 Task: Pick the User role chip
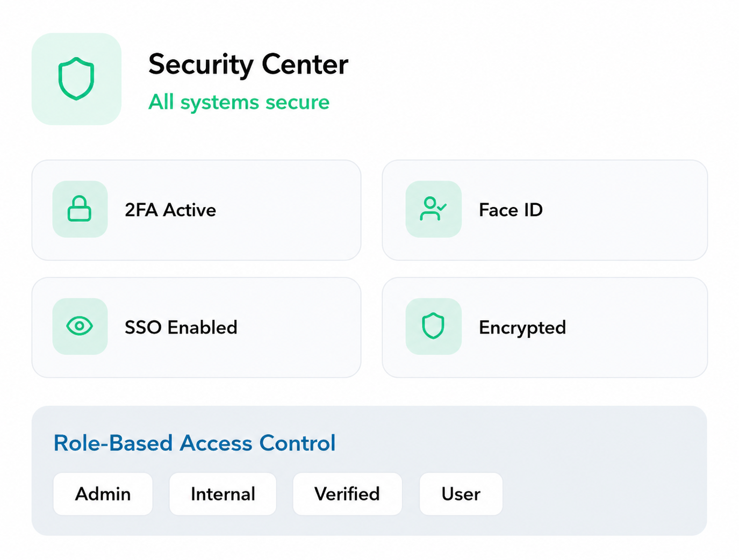pyautogui.click(x=461, y=494)
